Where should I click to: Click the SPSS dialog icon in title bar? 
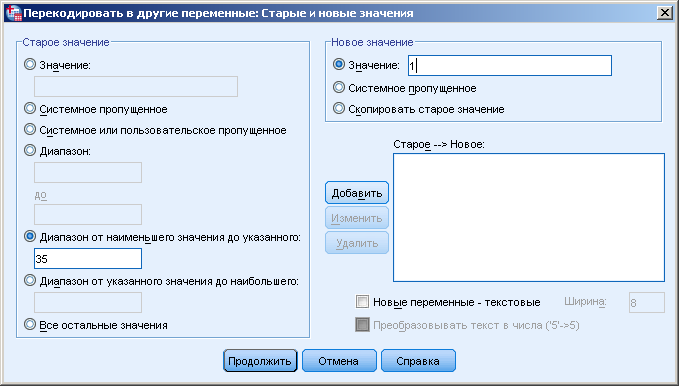pos(13,13)
